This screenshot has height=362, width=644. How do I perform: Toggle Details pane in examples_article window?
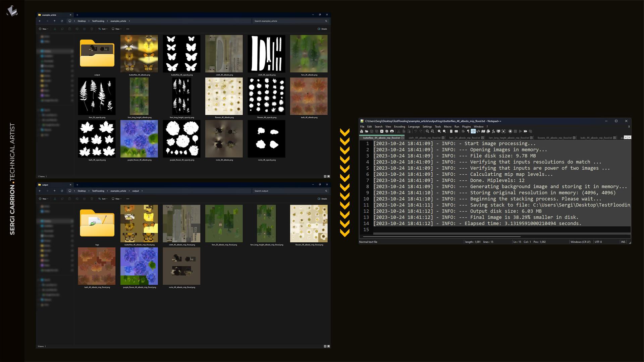point(322,29)
